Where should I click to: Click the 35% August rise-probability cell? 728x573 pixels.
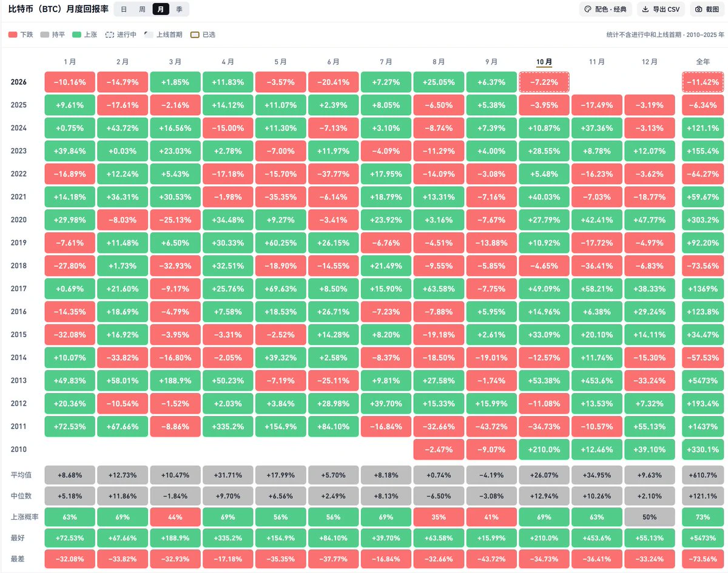coord(439,517)
